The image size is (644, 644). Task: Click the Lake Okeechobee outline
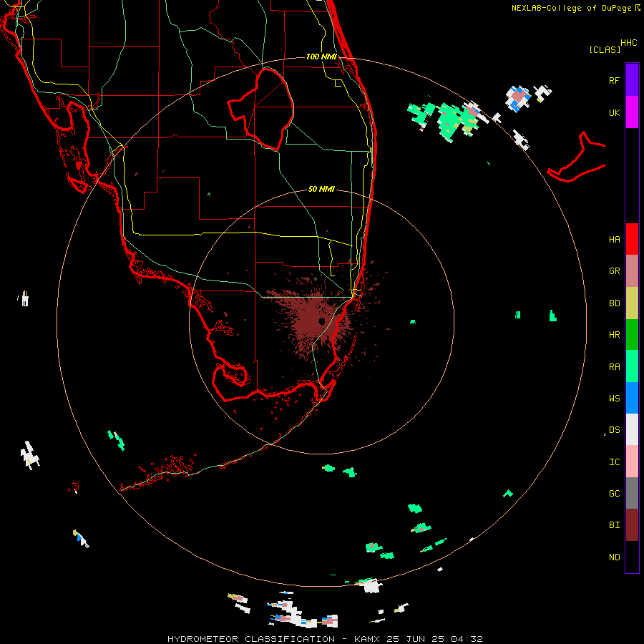(261, 109)
